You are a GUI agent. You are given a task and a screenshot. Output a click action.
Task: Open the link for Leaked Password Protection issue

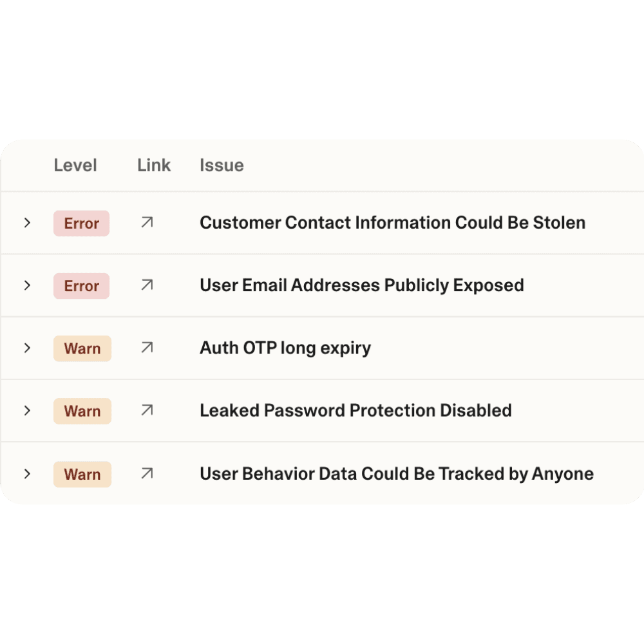coord(147,410)
